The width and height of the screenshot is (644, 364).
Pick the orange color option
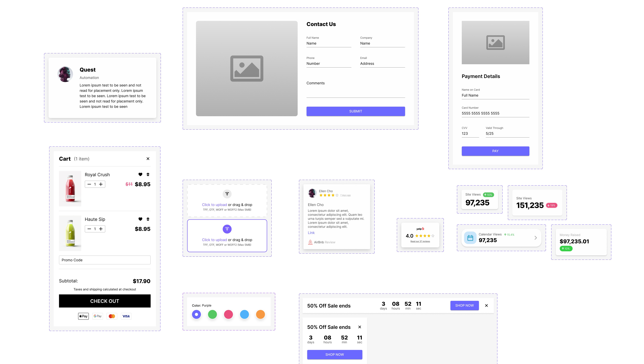coord(260,314)
